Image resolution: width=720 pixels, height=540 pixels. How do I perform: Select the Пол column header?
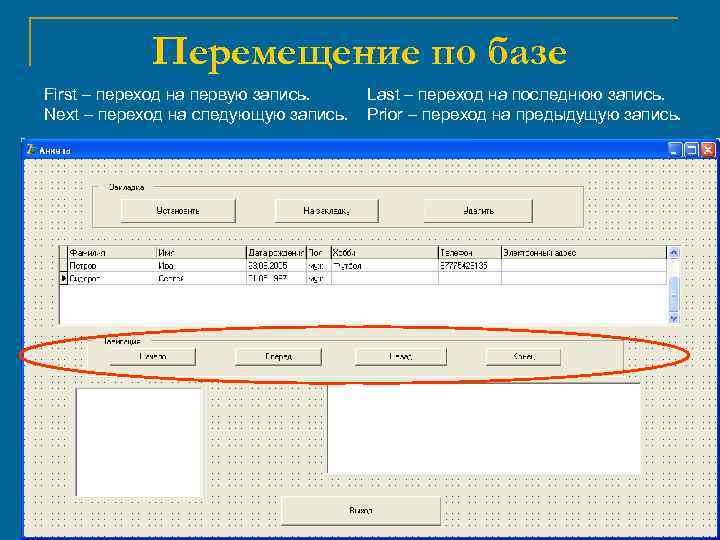[319, 253]
